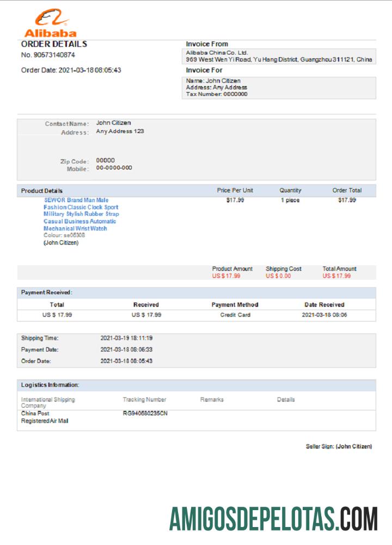Open the SEWOR Brand Man Male watch link
Viewport: 392px width, 545px height.
(x=81, y=214)
